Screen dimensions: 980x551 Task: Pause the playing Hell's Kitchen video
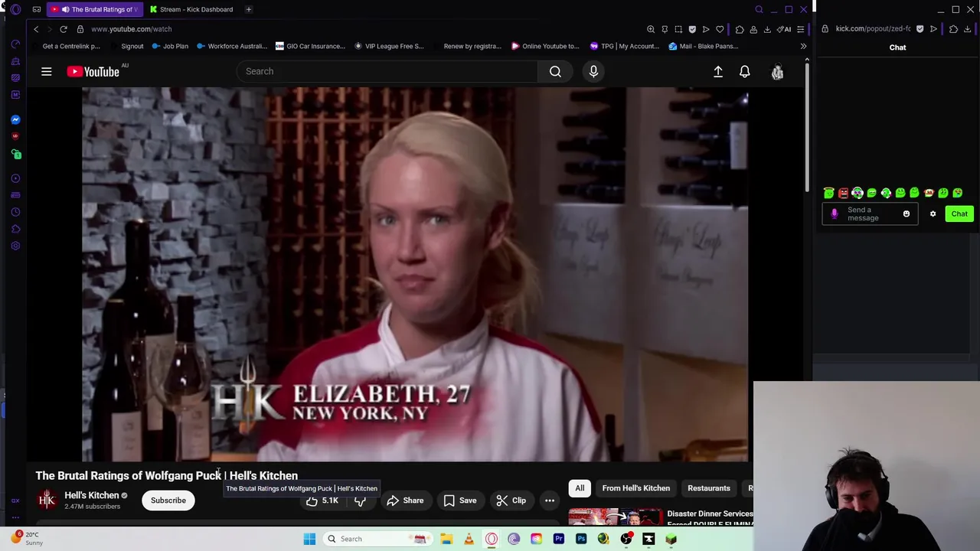(x=415, y=274)
